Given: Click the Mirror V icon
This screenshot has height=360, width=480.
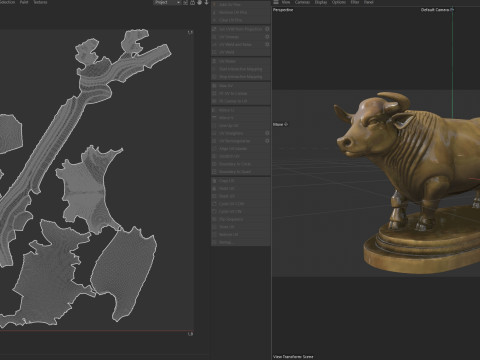Looking at the screenshot, I should [215, 118].
